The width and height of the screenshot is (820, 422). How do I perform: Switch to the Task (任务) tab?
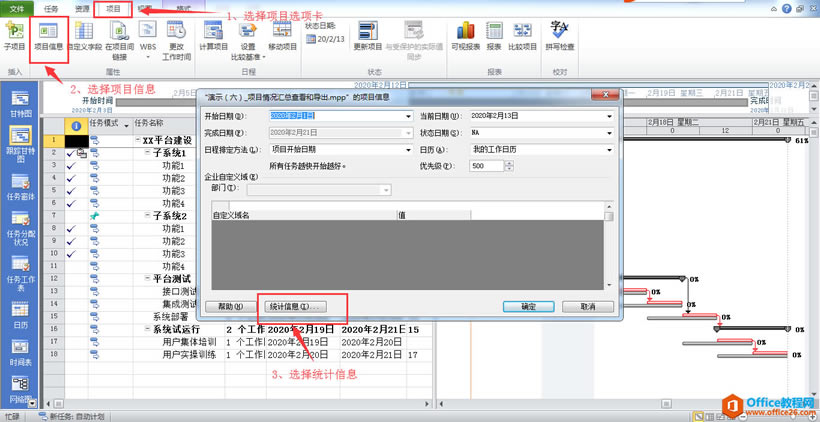pyautogui.click(x=51, y=9)
